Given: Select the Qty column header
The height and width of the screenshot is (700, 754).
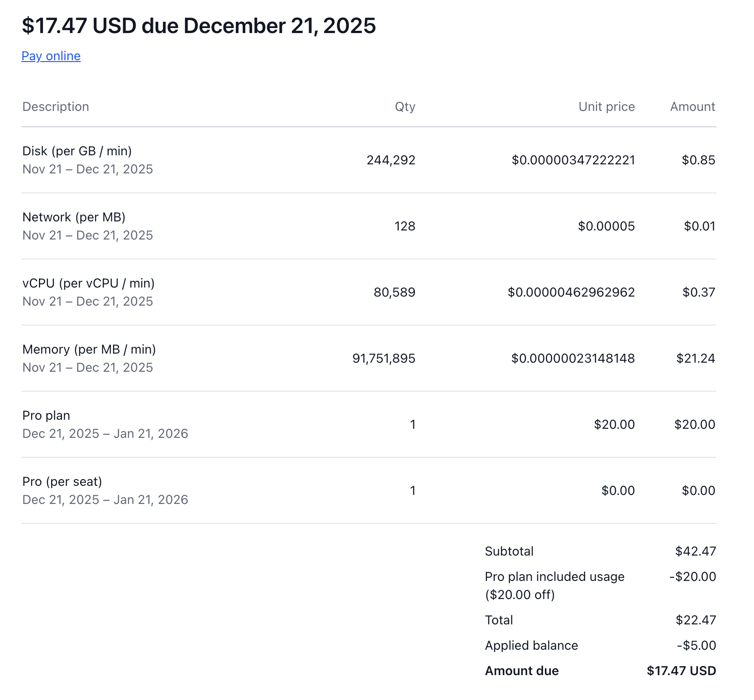Looking at the screenshot, I should tap(405, 107).
